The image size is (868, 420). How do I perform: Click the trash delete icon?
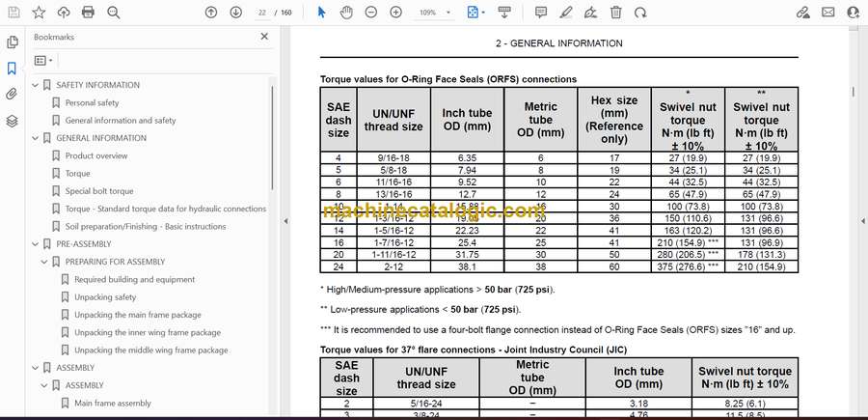point(615,13)
